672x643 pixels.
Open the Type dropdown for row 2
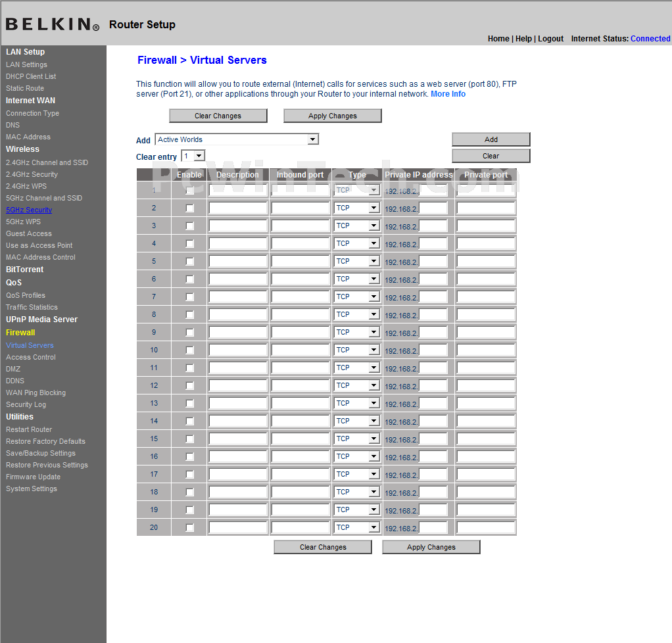click(356, 208)
